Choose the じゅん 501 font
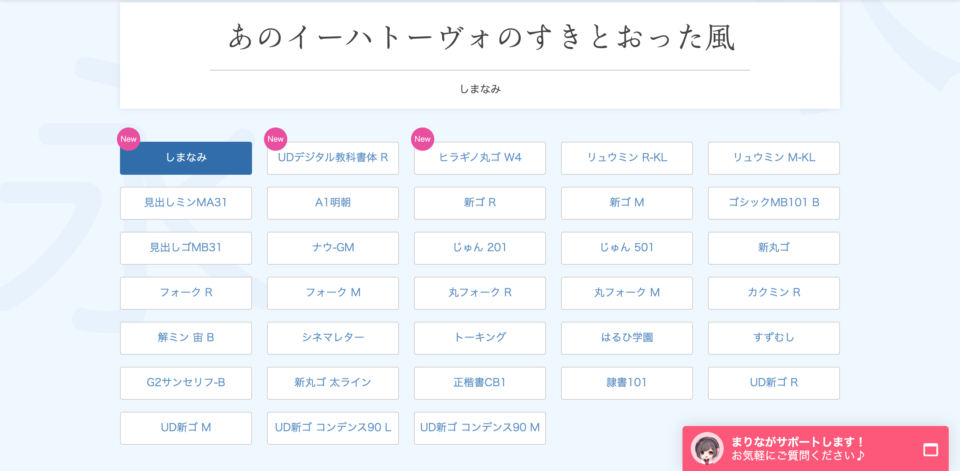The image size is (960, 471). tap(627, 248)
